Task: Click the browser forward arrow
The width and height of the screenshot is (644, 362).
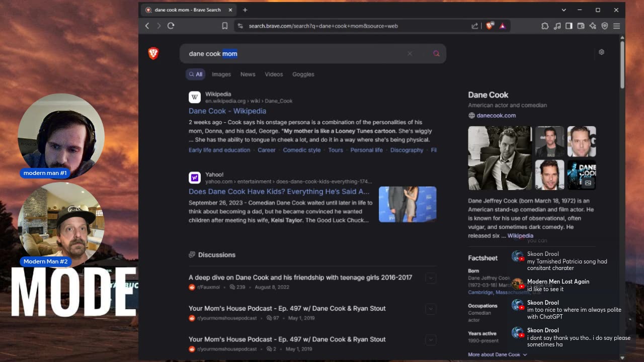Action: point(158,26)
